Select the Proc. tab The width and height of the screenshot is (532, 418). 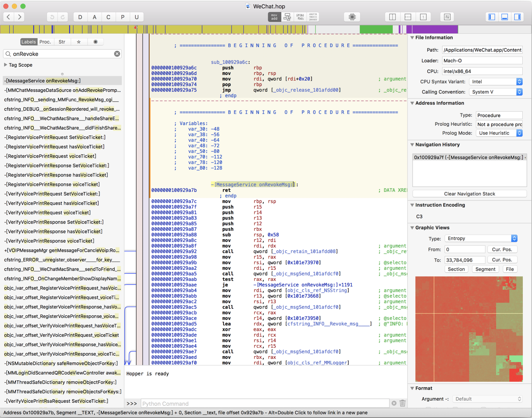pyautogui.click(x=45, y=42)
